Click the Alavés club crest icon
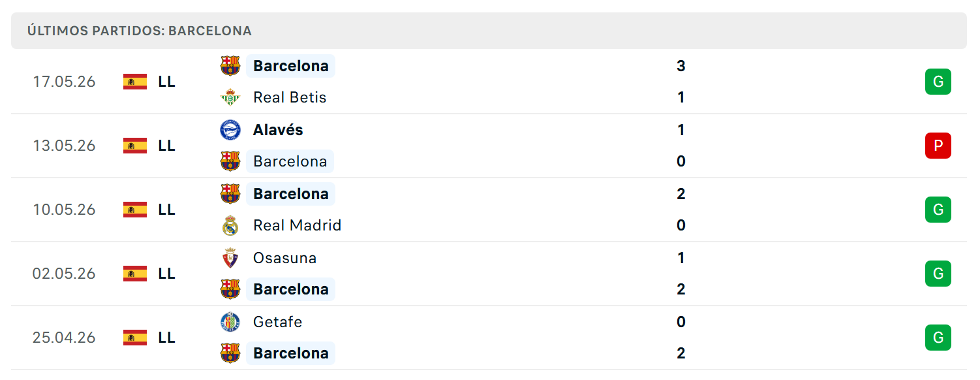The image size is (980, 380). click(x=230, y=130)
